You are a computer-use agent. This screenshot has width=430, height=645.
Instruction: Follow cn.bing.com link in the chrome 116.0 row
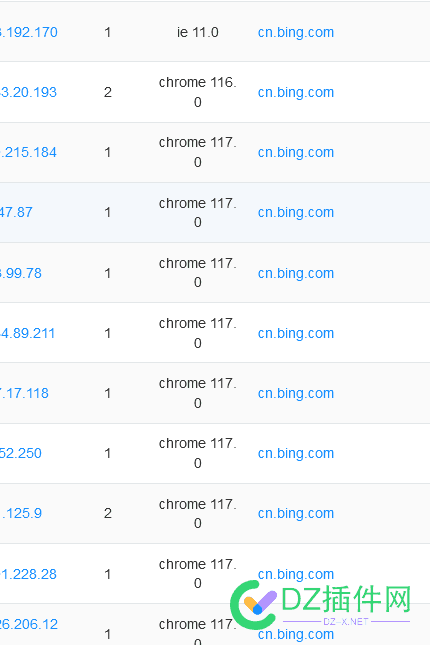(296, 93)
